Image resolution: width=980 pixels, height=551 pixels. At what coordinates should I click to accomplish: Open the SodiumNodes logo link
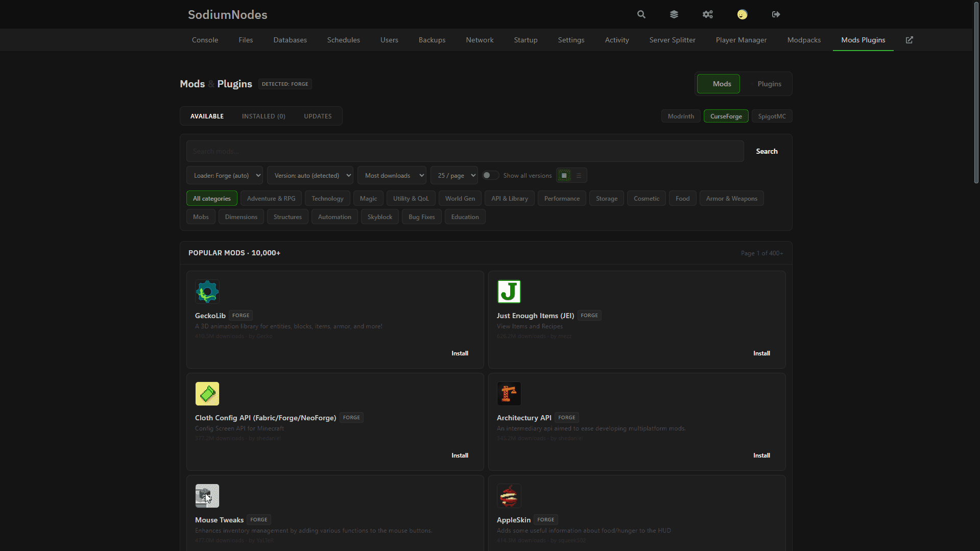[x=227, y=14]
